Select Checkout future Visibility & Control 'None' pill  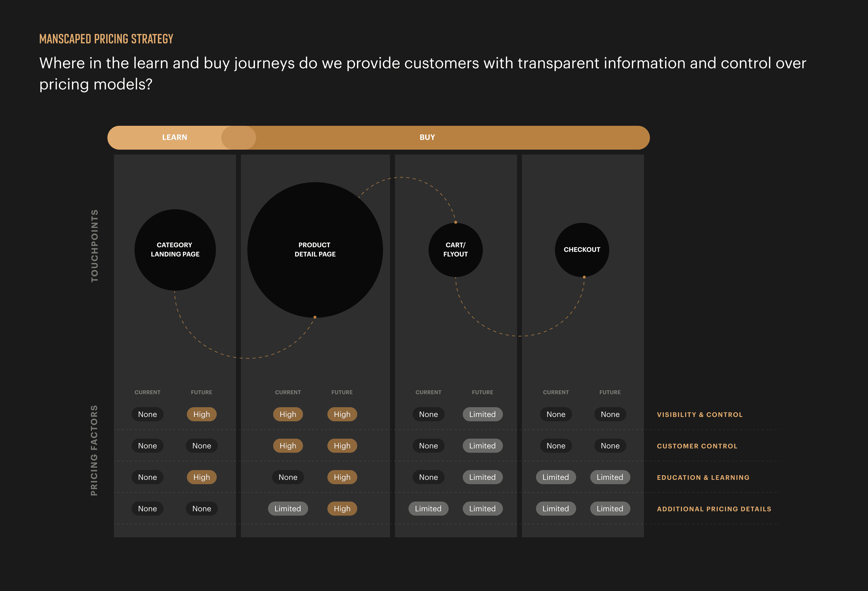pos(610,414)
